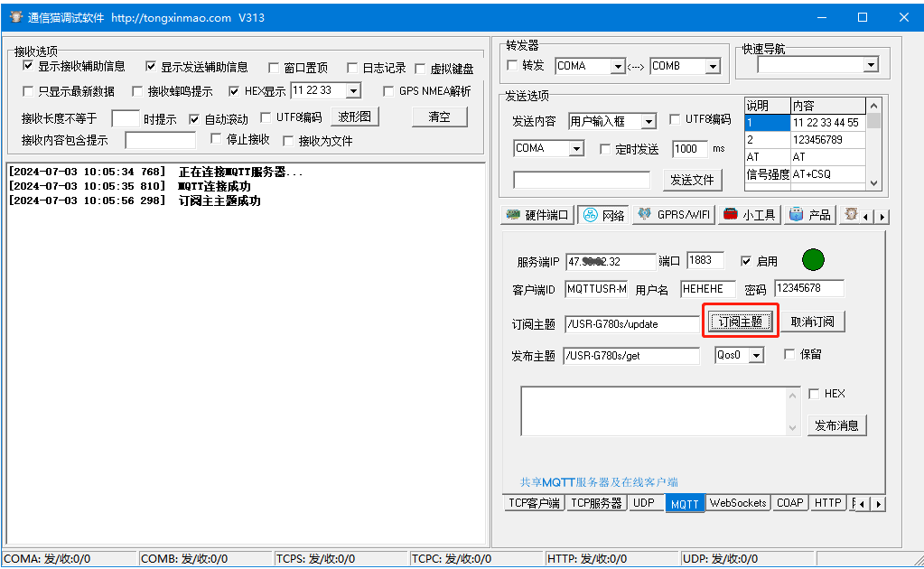
Task: Click the 发送文件 button
Action: 692,181
